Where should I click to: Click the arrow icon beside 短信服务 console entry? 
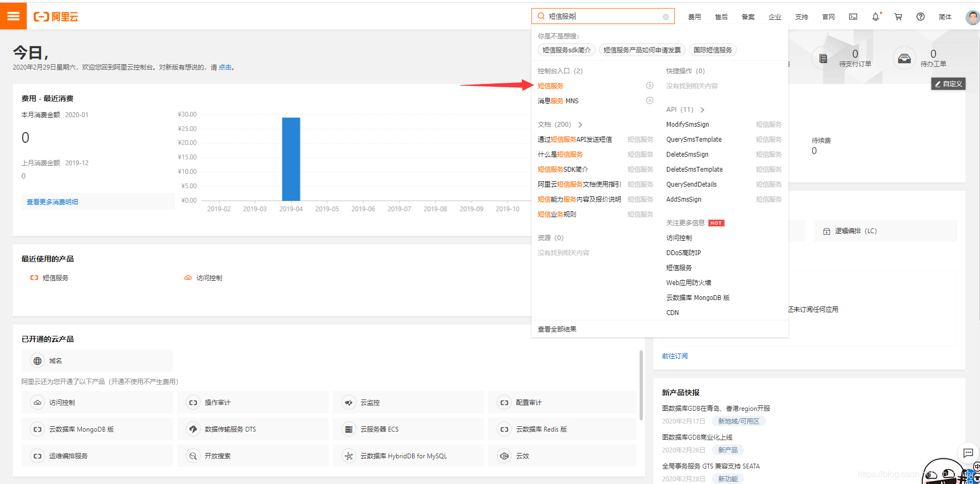pos(650,86)
